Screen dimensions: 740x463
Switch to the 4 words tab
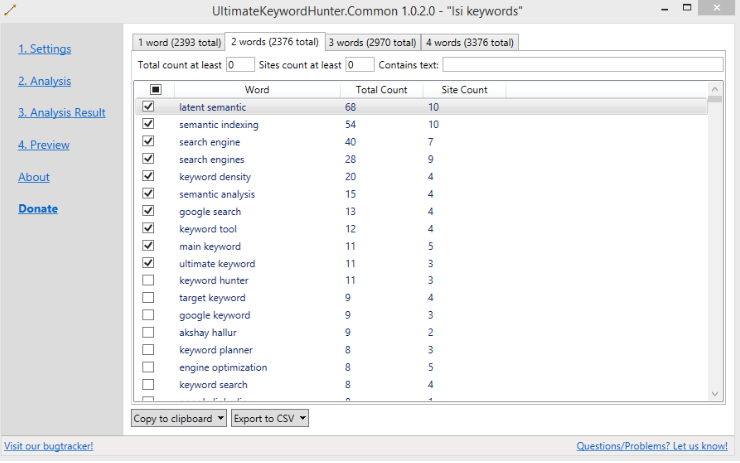(470, 42)
